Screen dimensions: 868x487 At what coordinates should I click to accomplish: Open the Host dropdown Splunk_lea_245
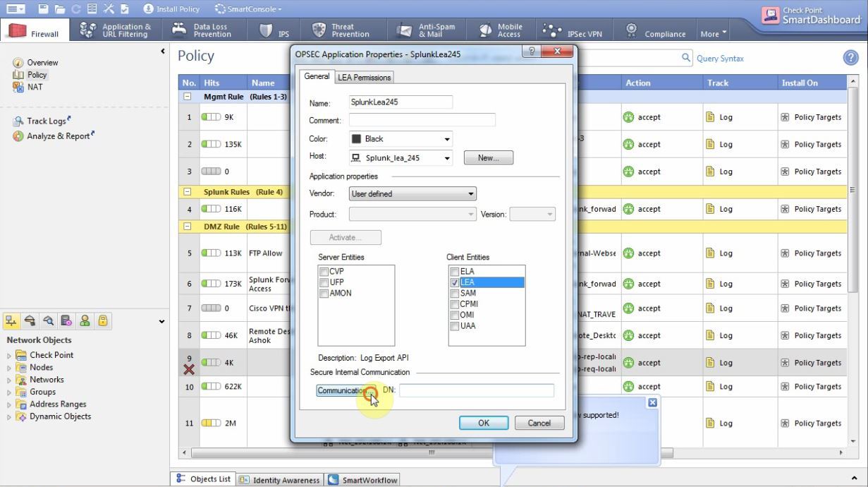tap(401, 158)
